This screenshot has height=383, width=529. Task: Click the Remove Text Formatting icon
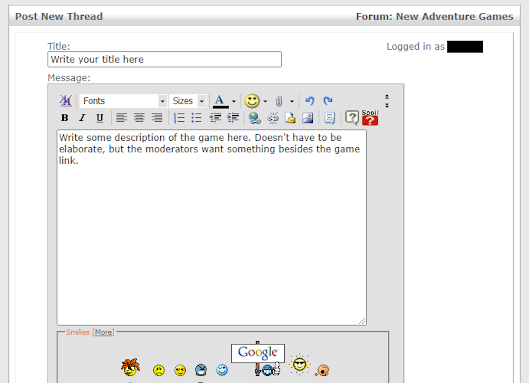tap(65, 101)
